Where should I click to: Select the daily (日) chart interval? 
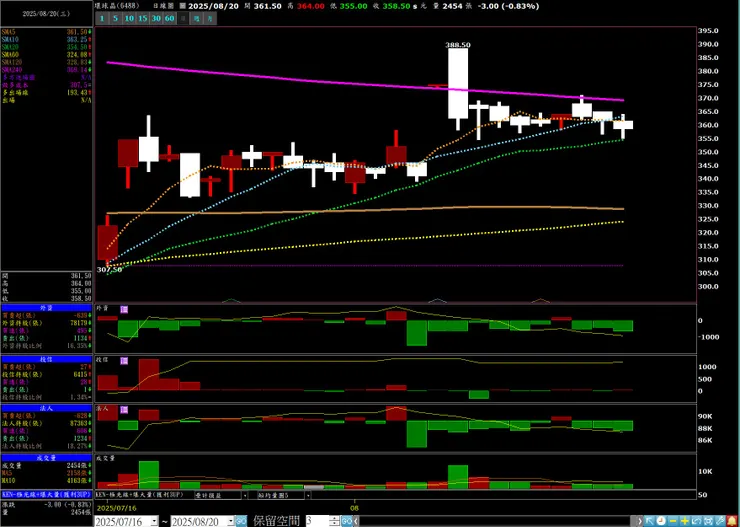[183, 19]
